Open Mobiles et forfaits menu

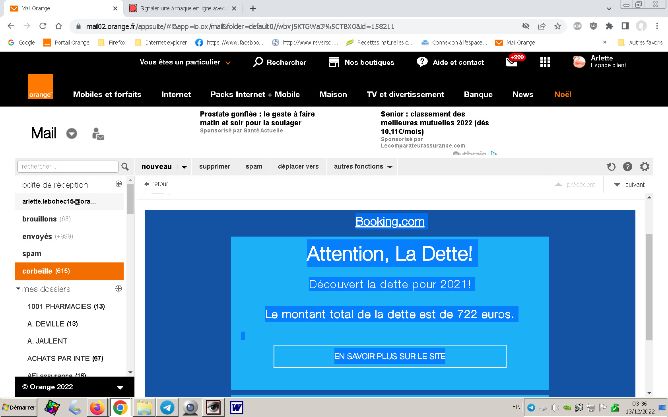[x=107, y=94]
